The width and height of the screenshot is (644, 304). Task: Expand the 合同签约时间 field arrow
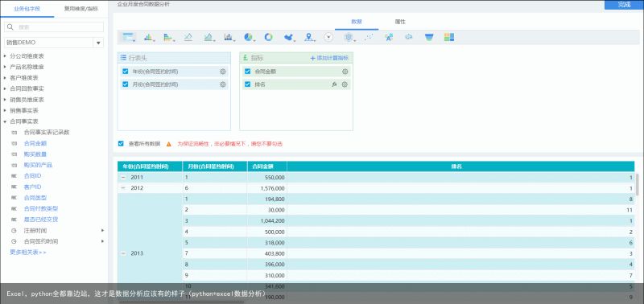(x=103, y=241)
